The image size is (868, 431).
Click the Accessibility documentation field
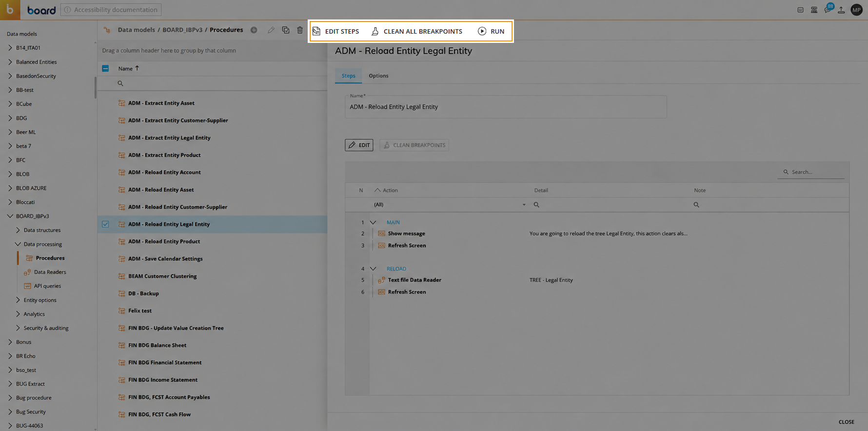[111, 10]
